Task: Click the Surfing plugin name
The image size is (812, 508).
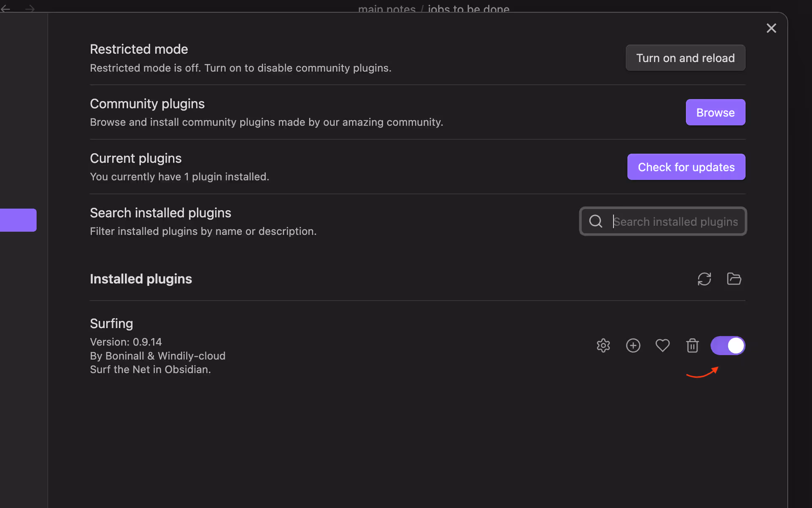Action: (x=112, y=323)
